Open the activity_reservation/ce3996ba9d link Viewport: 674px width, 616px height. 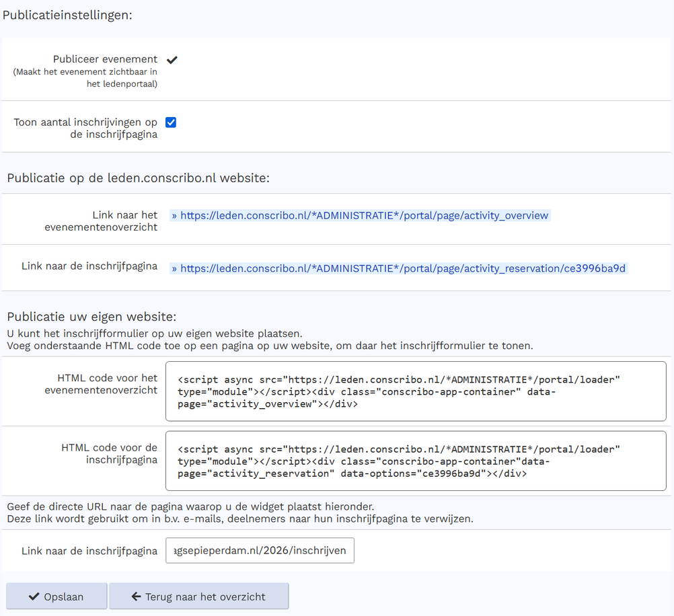pos(403,268)
